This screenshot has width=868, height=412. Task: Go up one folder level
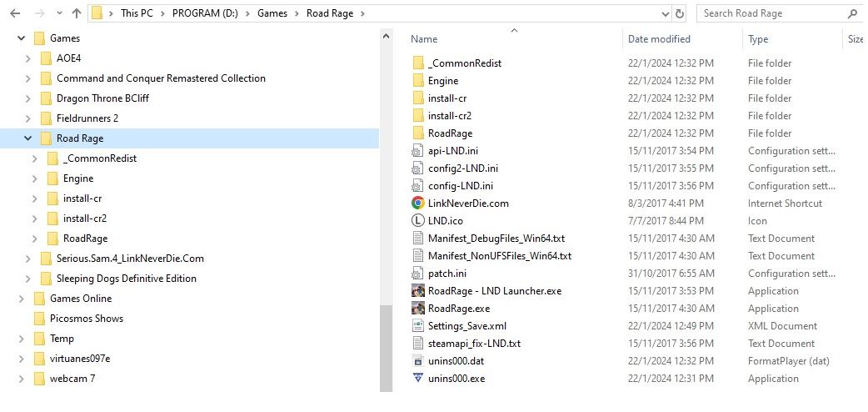[77, 13]
